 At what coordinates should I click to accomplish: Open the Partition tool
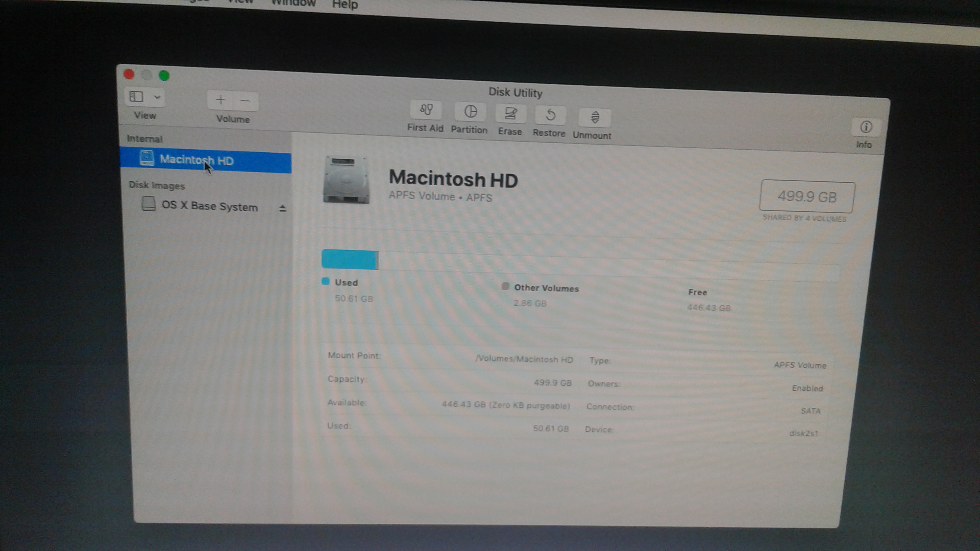[x=470, y=112]
